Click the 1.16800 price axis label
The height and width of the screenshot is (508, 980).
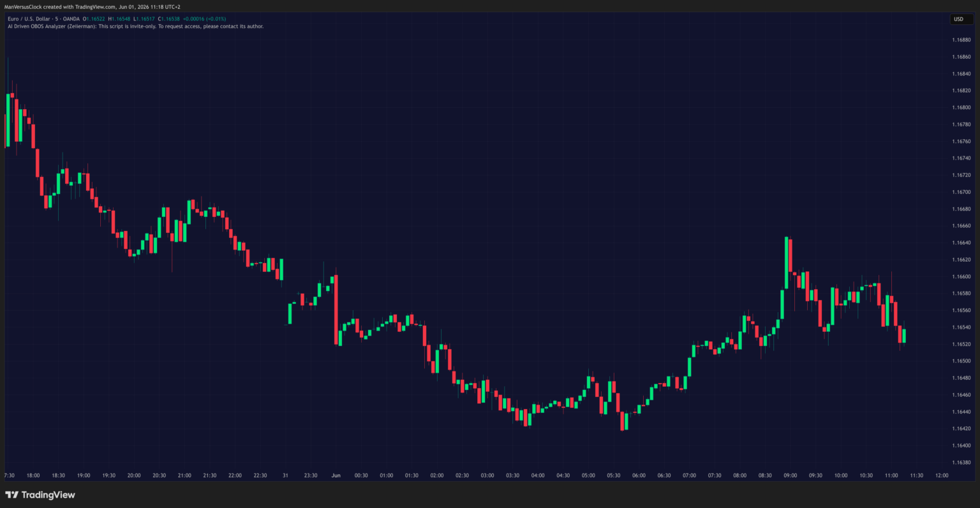[961, 107]
